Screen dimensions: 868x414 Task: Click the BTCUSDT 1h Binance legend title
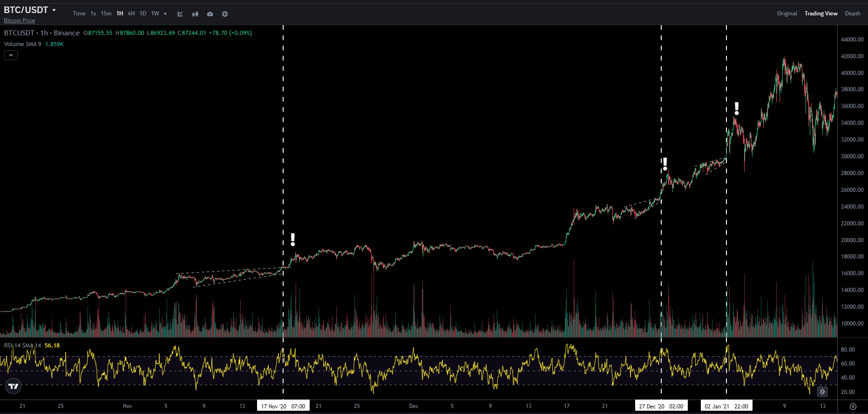(42, 33)
